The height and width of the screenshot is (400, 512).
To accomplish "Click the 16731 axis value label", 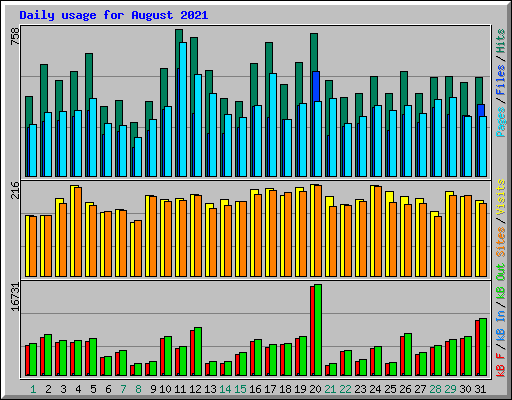I will coord(15,297).
